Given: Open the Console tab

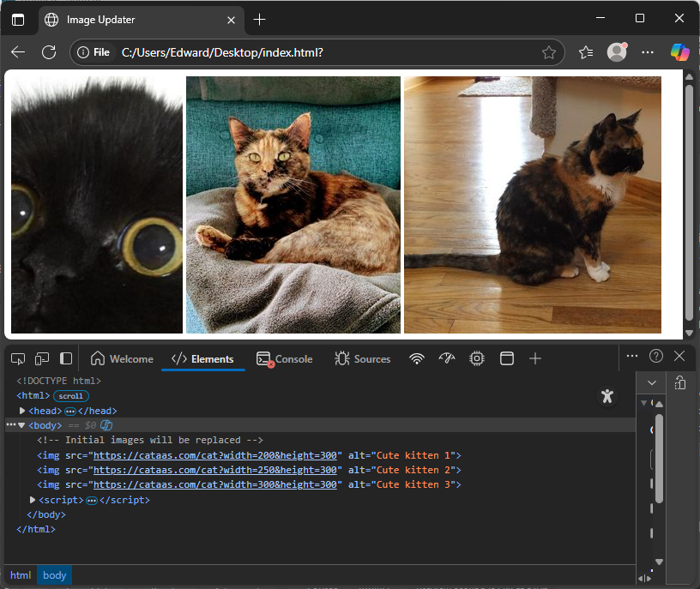Looking at the screenshot, I should (285, 358).
